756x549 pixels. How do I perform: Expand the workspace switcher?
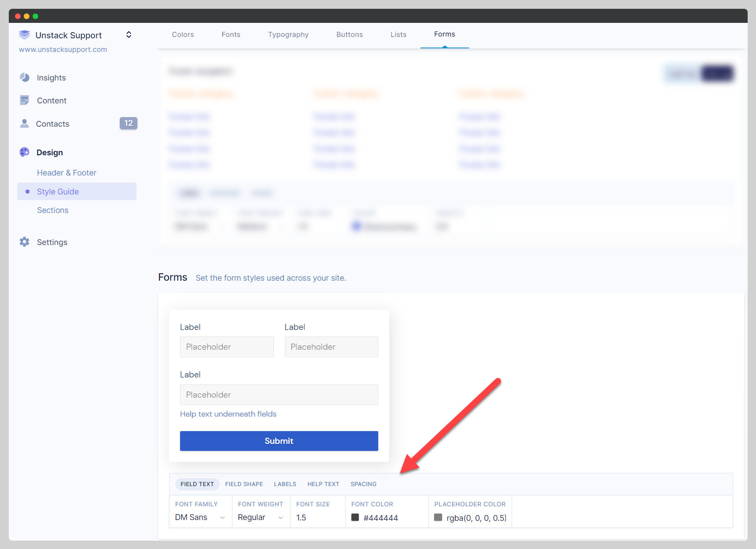point(129,34)
